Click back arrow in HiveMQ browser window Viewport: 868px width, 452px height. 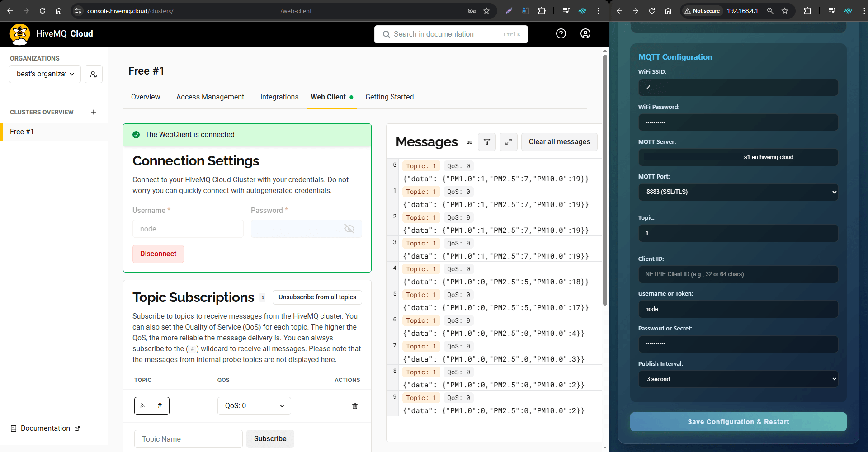[10, 11]
